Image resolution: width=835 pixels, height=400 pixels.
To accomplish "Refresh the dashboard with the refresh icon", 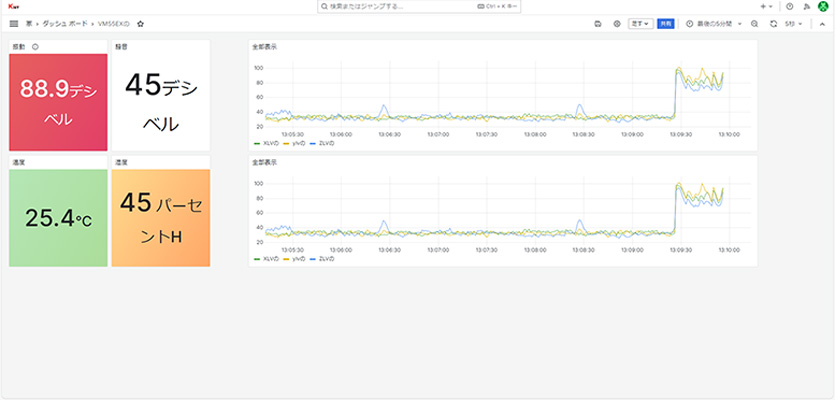I will [x=773, y=23].
